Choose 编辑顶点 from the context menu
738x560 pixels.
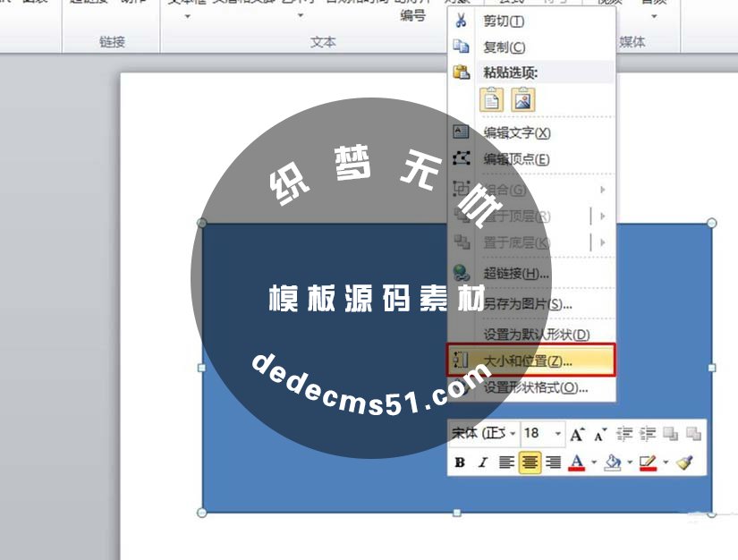click(x=510, y=157)
